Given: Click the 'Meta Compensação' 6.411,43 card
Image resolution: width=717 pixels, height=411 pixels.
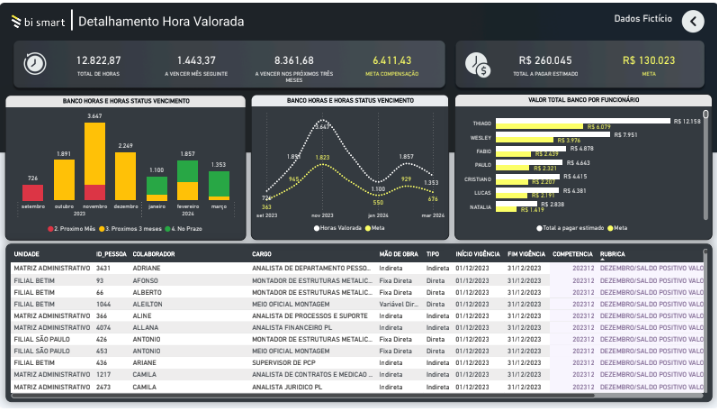Looking at the screenshot, I should tap(391, 66).
